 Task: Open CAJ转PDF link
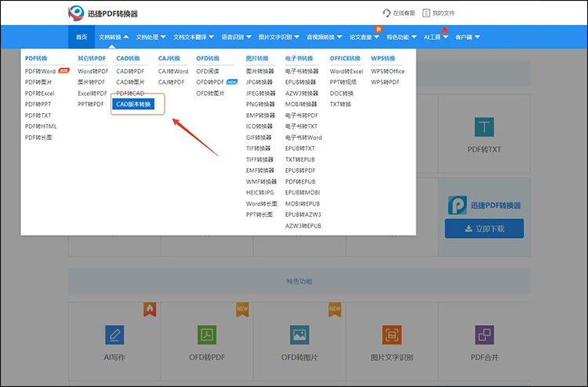click(x=171, y=82)
